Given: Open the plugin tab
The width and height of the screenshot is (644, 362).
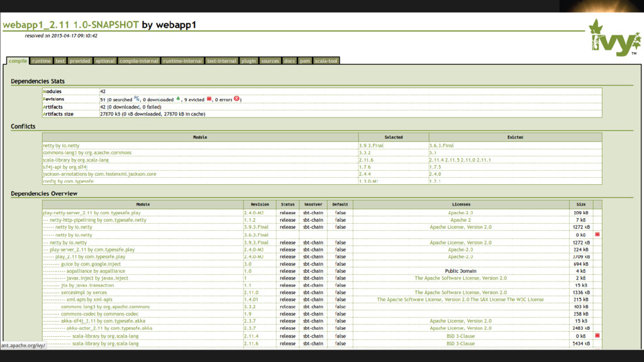Looking at the screenshot, I should (x=248, y=61).
